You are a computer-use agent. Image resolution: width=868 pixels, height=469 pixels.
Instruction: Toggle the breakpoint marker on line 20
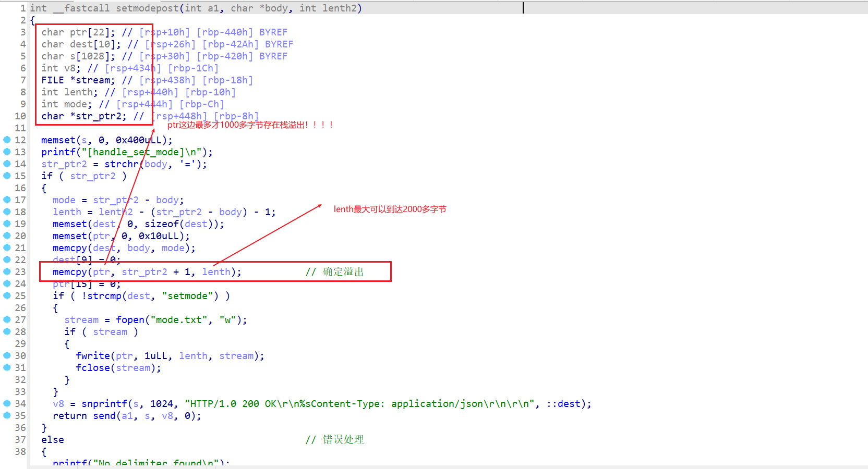[x=7, y=236]
